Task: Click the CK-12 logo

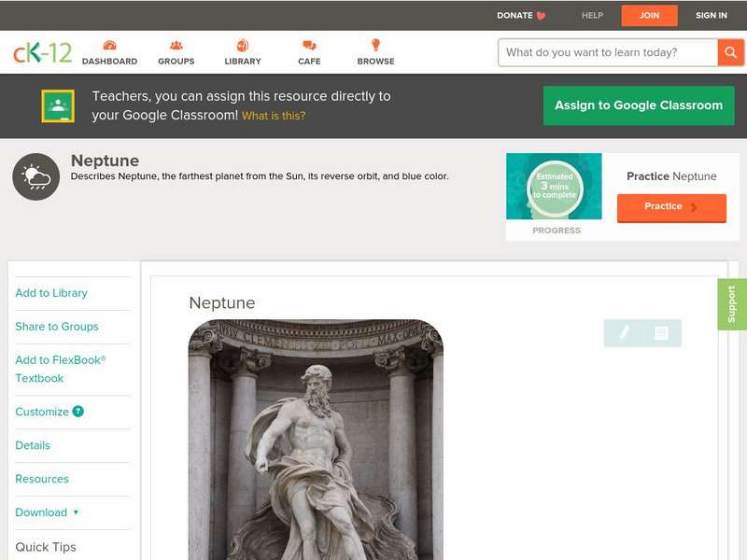Action: click(x=42, y=52)
